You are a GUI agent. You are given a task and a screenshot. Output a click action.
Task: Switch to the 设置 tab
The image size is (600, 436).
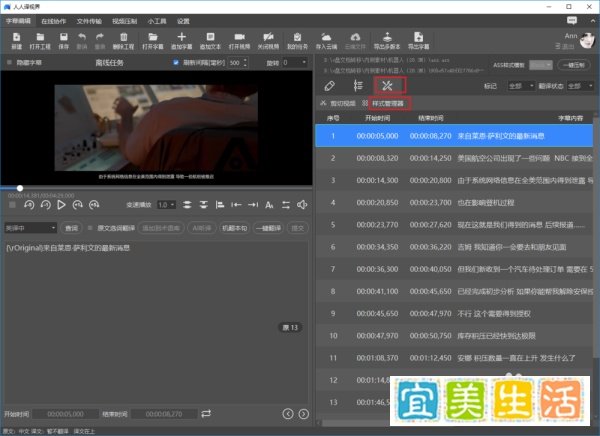point(183,21)
